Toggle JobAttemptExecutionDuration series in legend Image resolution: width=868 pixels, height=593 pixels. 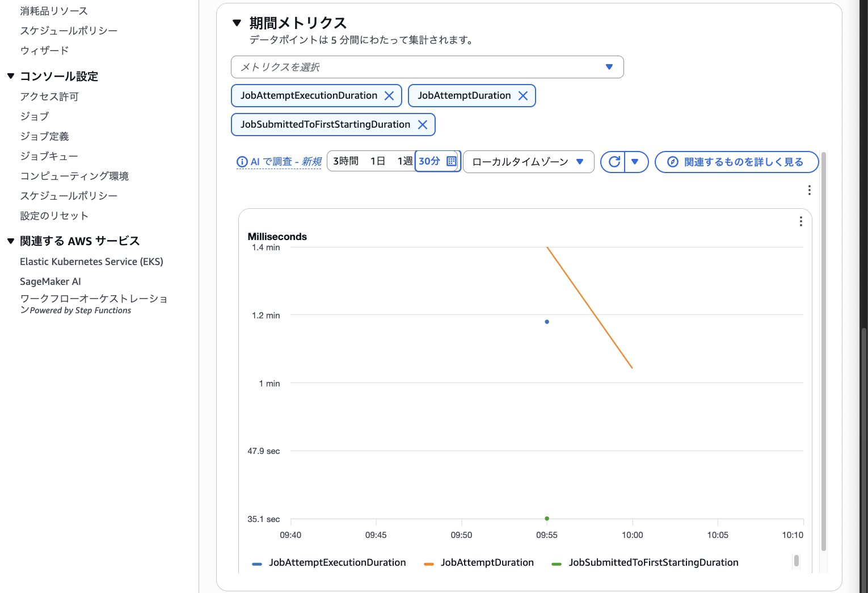329,562
